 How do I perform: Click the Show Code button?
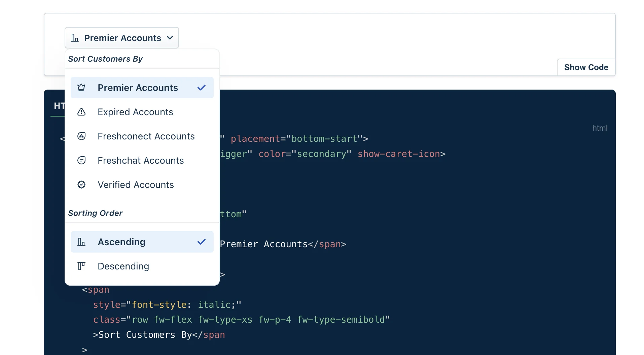(586, 67)
